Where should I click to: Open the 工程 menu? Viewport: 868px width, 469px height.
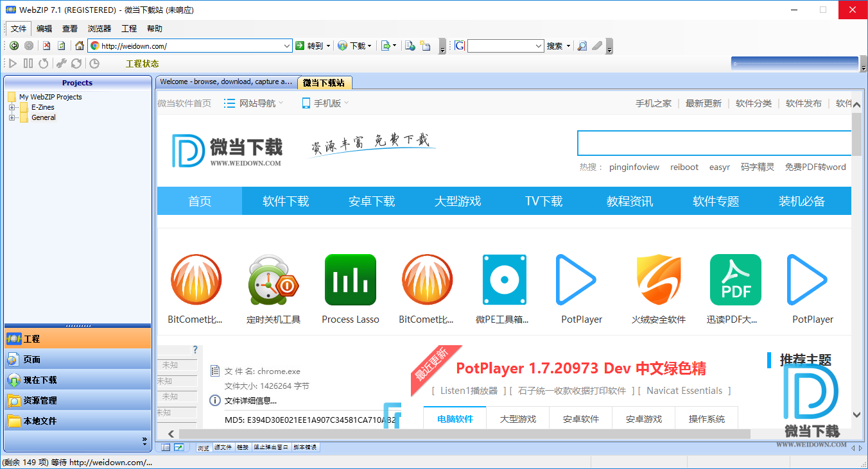(x=129, y=28)
